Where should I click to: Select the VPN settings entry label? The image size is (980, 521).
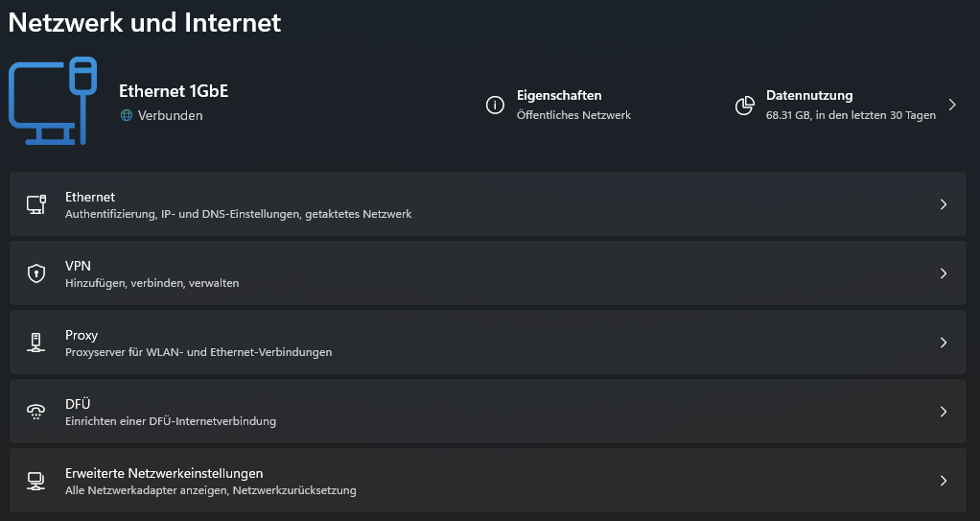(78, 266)
